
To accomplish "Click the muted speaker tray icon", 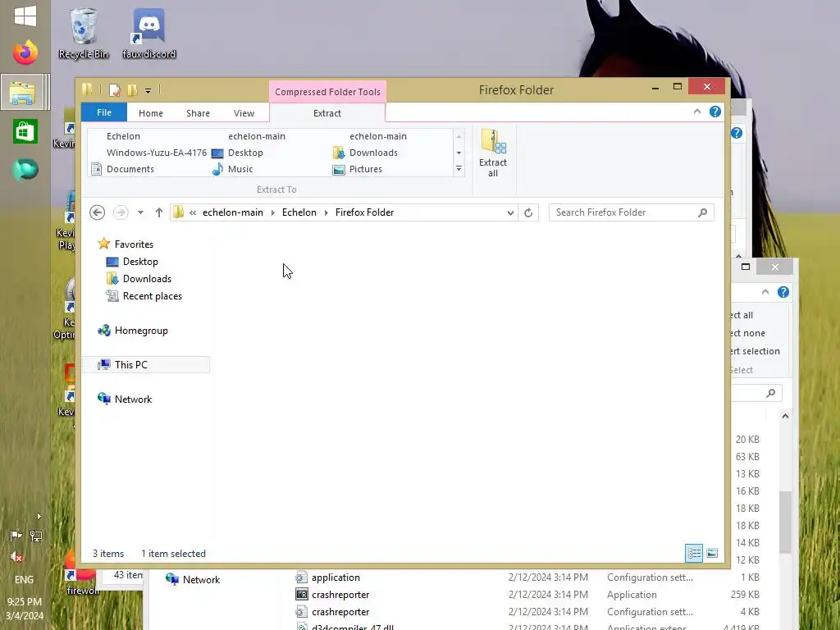I will (16, 557).
